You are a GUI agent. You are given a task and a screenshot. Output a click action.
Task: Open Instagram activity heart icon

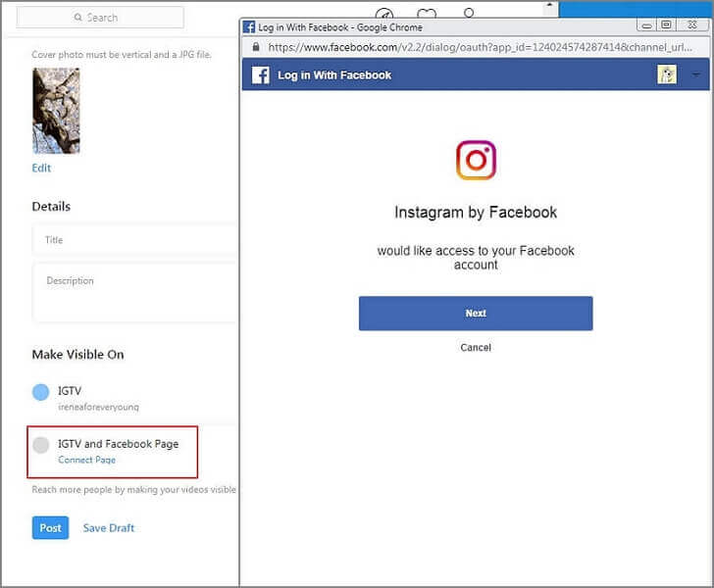click(x=427, y=13)
